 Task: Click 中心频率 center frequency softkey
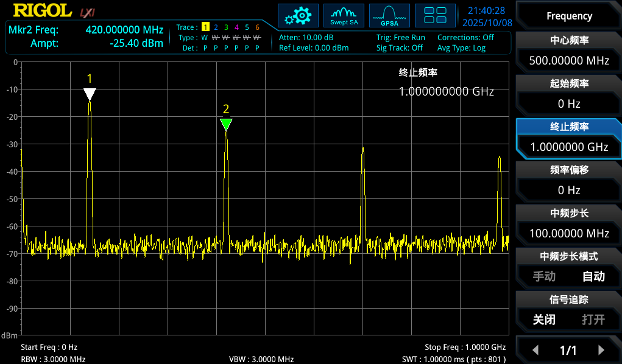coord(569,40)
